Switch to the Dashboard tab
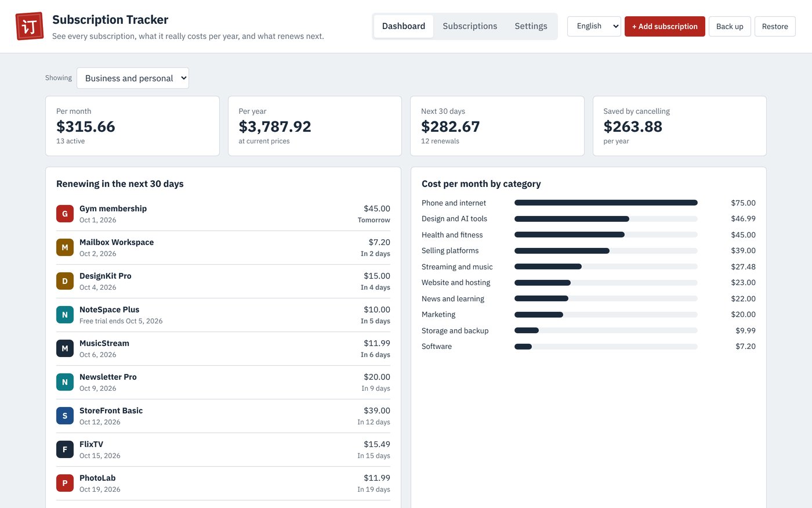812x508 pixels. coord(404,26)
